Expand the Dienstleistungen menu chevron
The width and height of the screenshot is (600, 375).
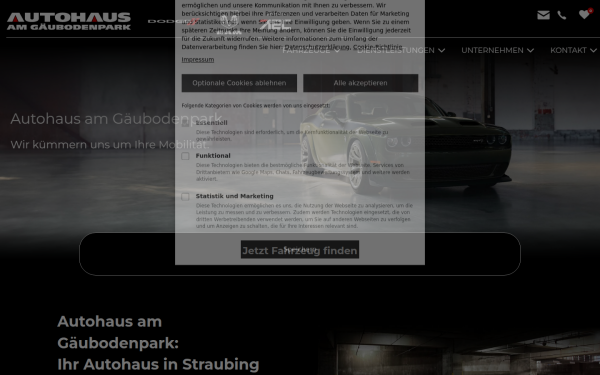pyautogui.click(x=442, y=51)
